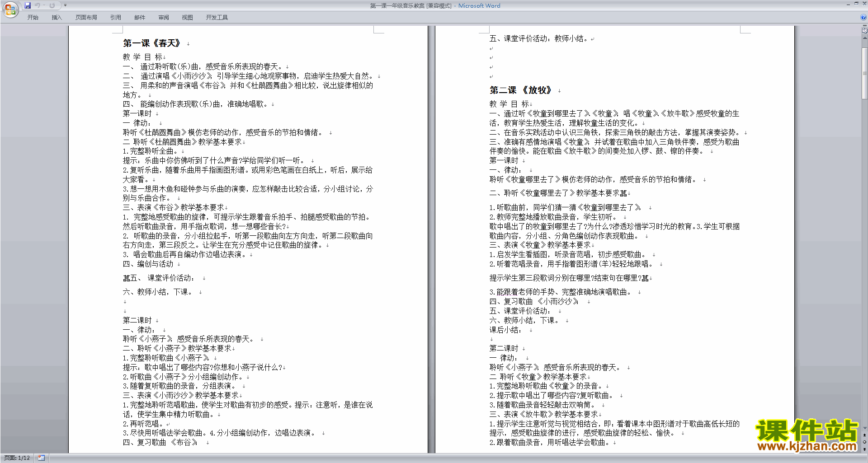Click the line 四、复习歌曲《布谷》
868x463 pixels.
160,442
